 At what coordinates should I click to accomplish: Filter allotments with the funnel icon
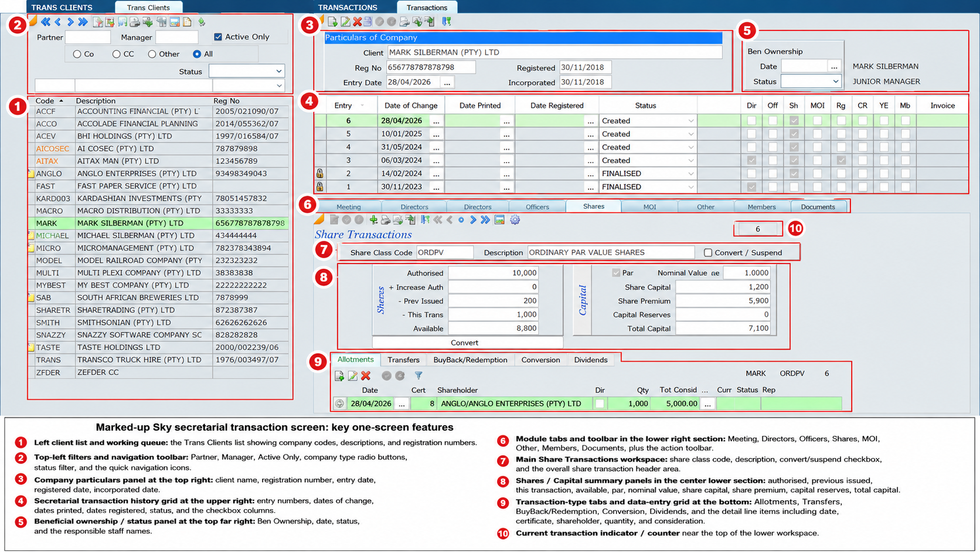[418, 375]
